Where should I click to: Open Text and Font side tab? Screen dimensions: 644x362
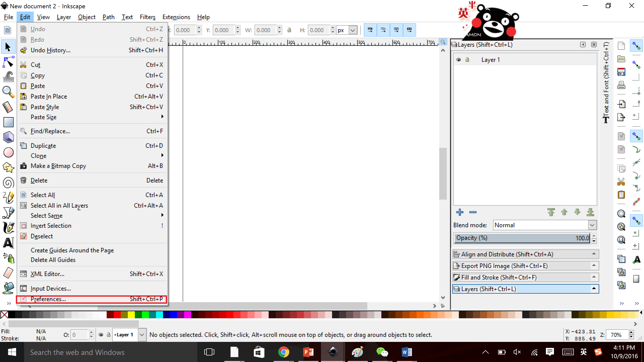(x=606, y=82)
